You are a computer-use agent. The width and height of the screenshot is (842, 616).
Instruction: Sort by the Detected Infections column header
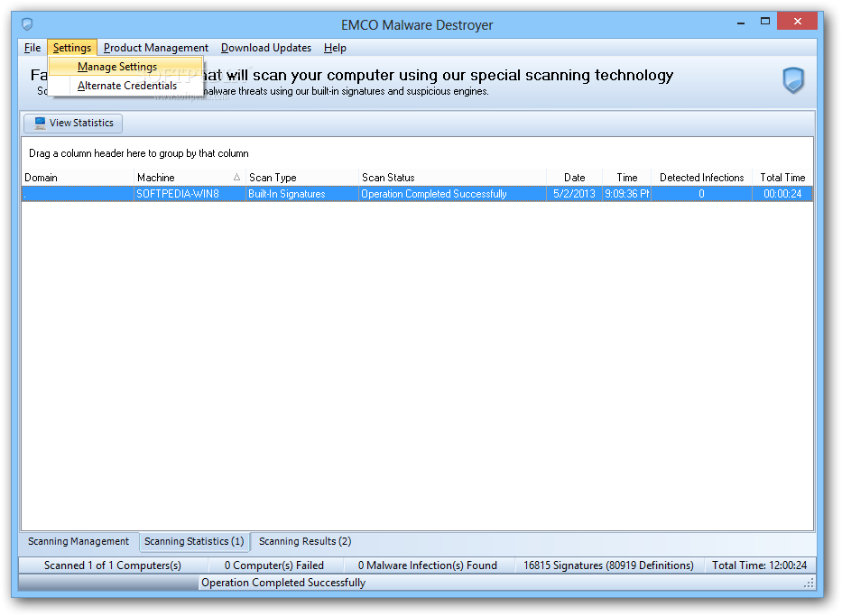(701, 178)
